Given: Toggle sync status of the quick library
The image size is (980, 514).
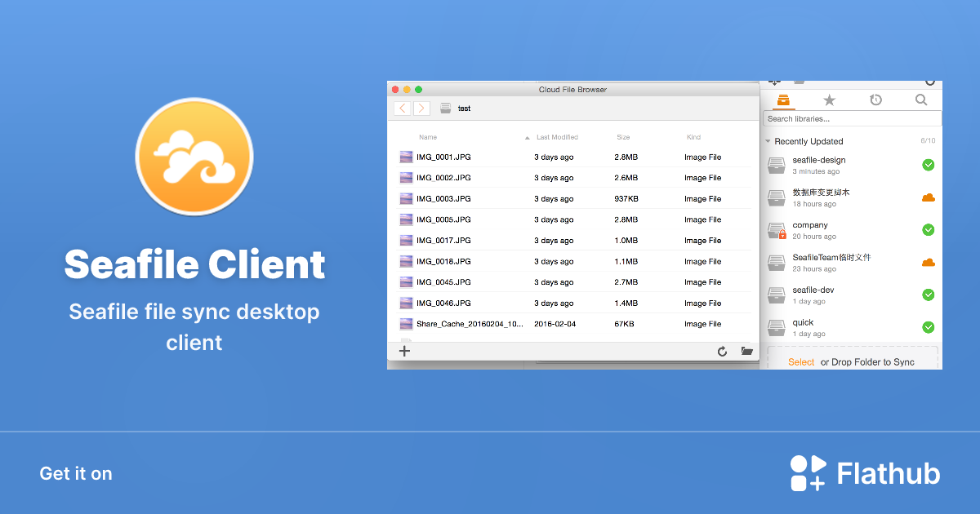Looking at the screenshot, I should [x=928, y=327].
